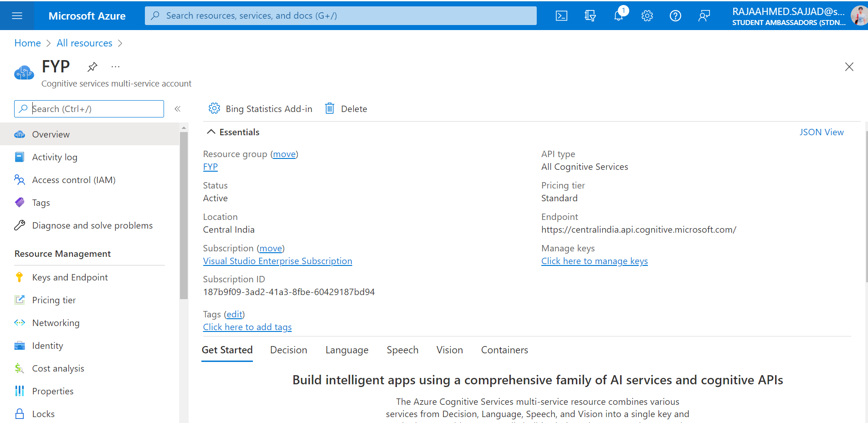Open the notifications bell
The height and width of the screenshot is (423, 868).
click(x=619, y=16)
